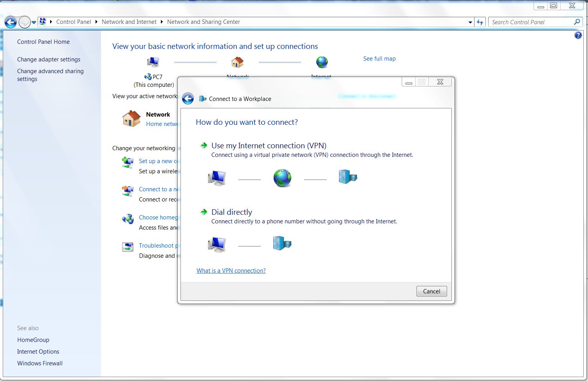
Task: Open Change advanced sharing settings
Action: [x=50, y=75]
